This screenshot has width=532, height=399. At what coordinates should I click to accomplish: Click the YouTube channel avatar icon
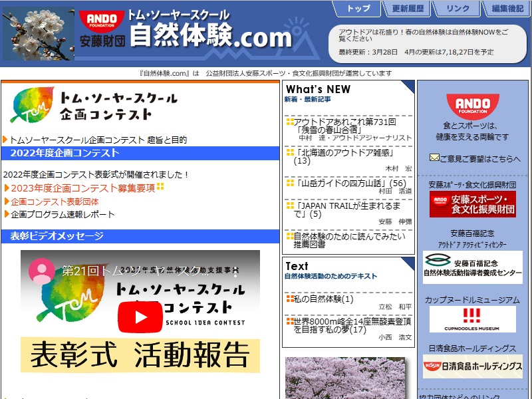(42, 271)
